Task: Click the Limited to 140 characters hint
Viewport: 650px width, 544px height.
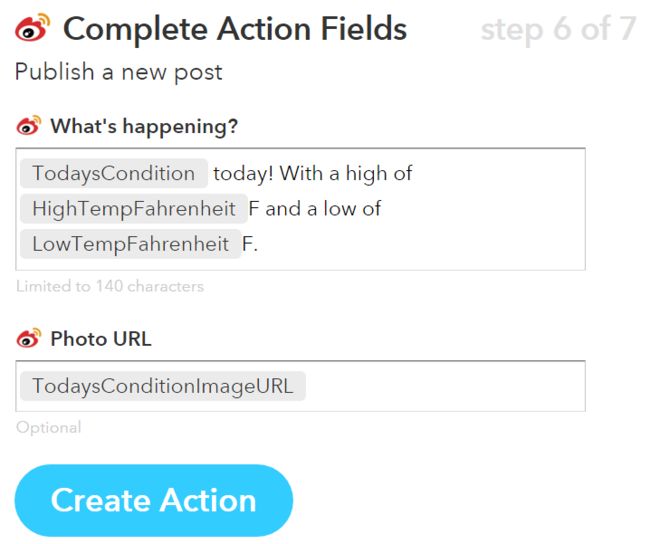Action: [110, 286]
